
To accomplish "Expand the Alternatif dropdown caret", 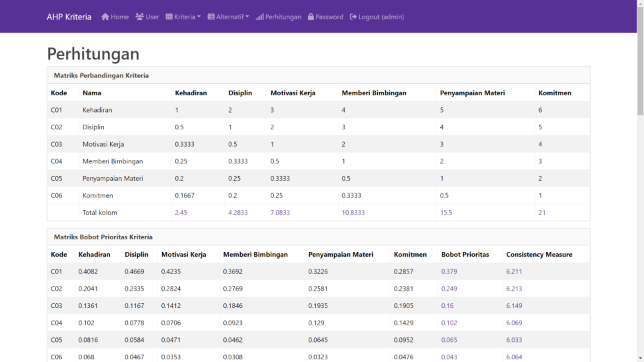I will coord(247,17).
